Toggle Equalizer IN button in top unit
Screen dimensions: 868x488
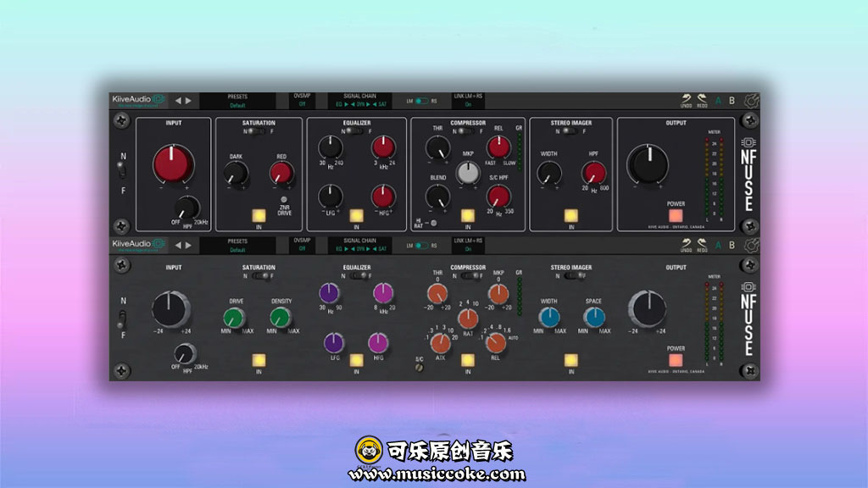click(357, 215)
